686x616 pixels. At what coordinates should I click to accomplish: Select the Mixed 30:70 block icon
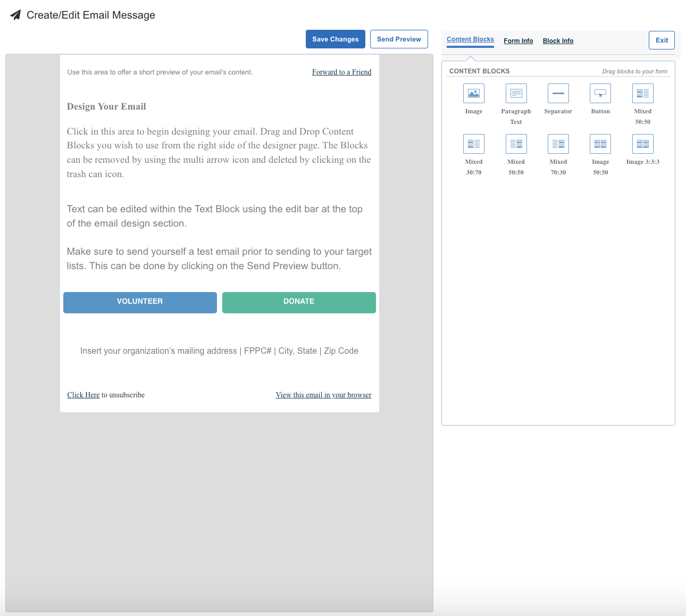pyautogui.click(x=473, y=144)
